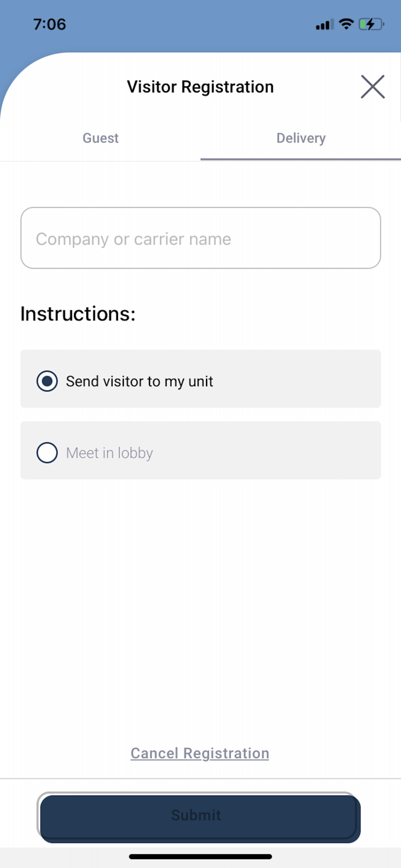Tap the Instructions heading
The height and width of the screenshot is (868, 401).
78,314
